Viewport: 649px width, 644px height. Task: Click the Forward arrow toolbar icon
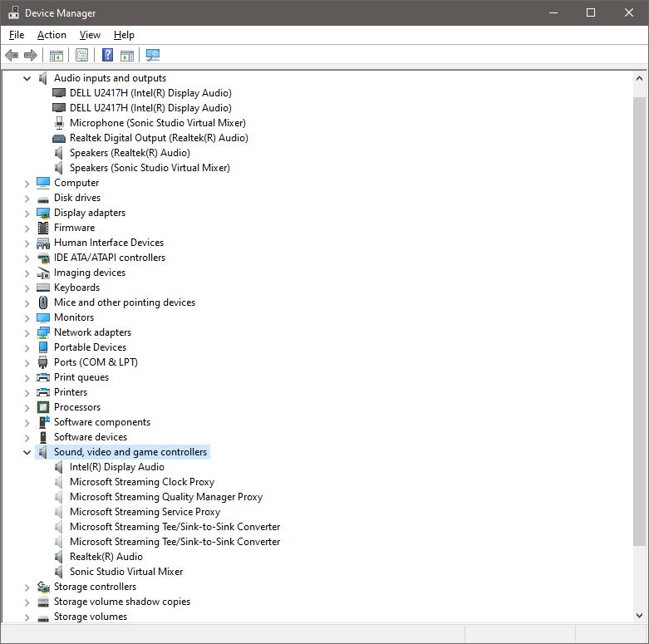pyautogui.click(x=31, y=55)
